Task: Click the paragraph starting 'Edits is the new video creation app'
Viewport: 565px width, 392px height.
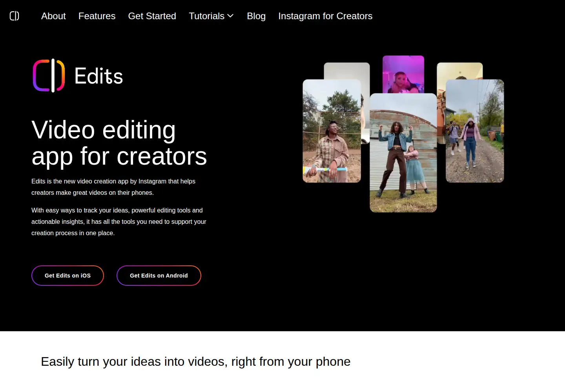Action: click(x=113, y=187)
